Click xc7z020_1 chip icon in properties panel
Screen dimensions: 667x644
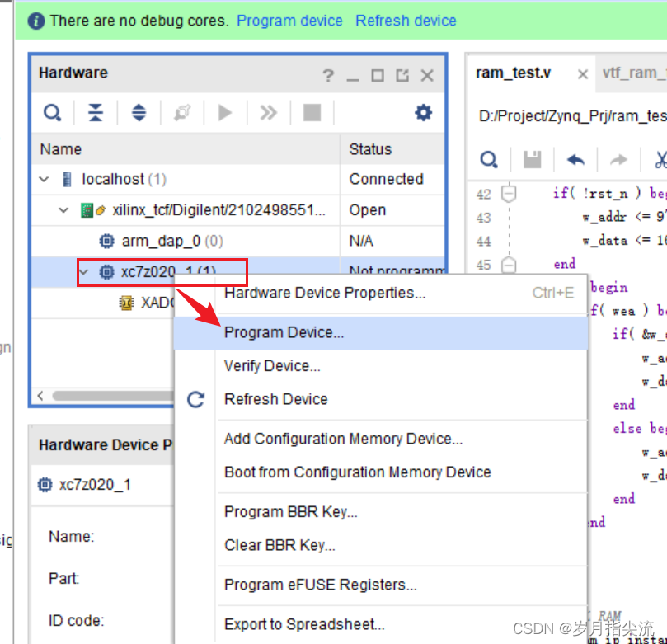[x=45, y=485]
